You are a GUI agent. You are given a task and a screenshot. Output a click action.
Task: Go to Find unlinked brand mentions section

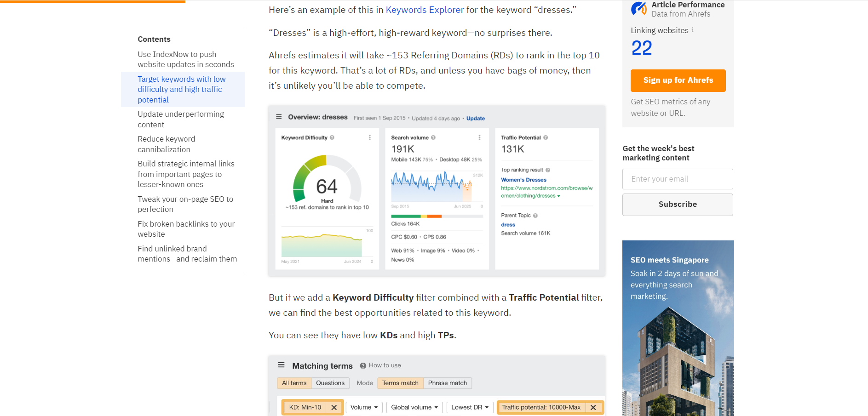pos(187,254)
